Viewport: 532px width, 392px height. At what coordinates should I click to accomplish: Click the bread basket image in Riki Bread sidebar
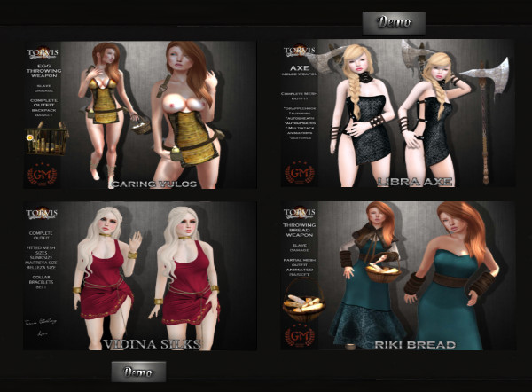point(303,300)
